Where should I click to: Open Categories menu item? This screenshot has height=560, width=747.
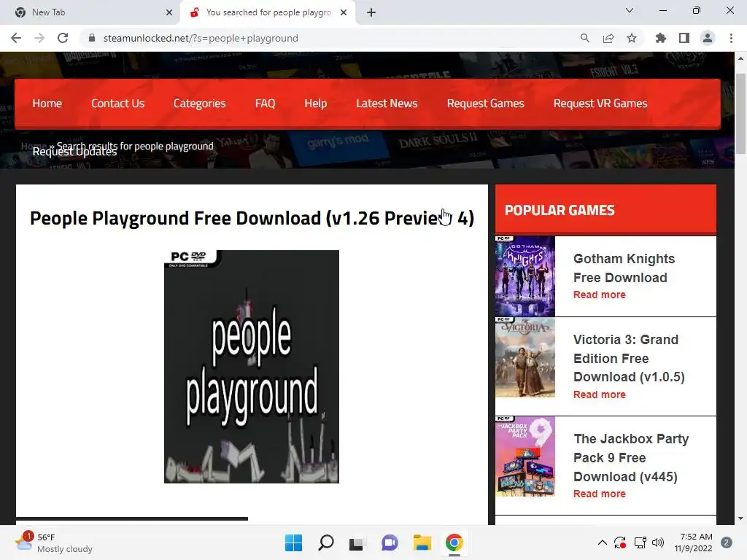click(x=200, y=104)
